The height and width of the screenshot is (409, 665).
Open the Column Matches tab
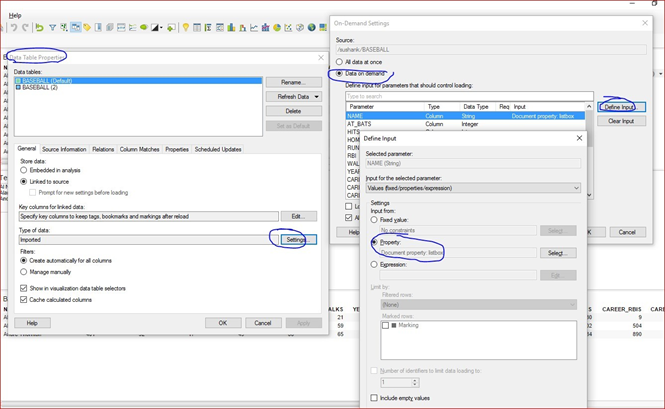[139, 149]
